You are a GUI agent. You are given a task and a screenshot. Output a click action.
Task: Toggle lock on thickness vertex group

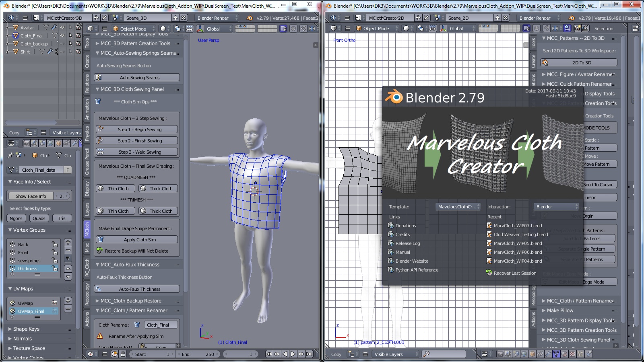[55, 269]
